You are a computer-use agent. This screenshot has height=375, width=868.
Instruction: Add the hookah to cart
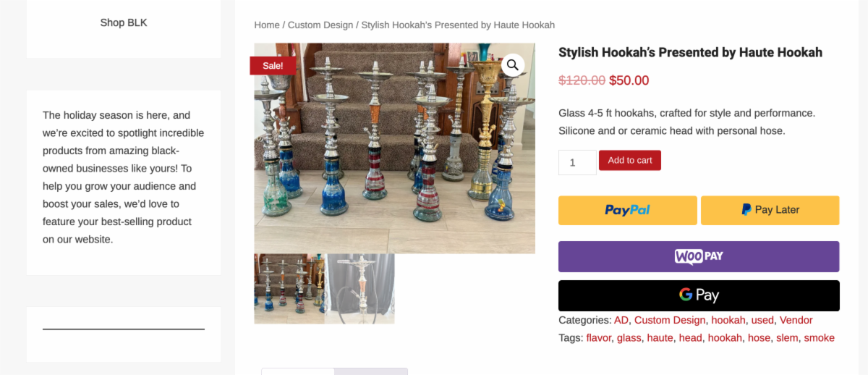[x=630, y=161]
